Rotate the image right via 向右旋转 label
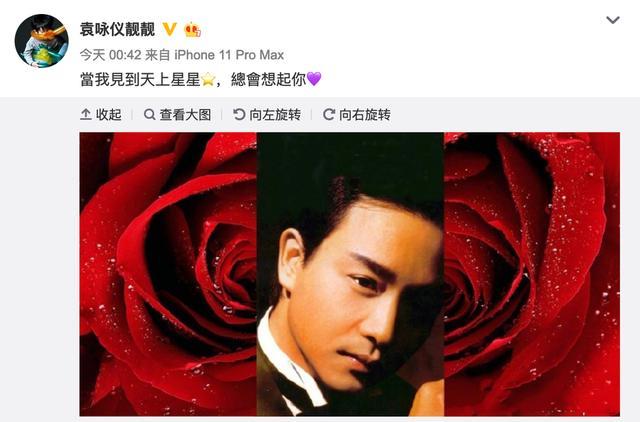The width and height of the screenshot is (640, 422). pos(365,115)
